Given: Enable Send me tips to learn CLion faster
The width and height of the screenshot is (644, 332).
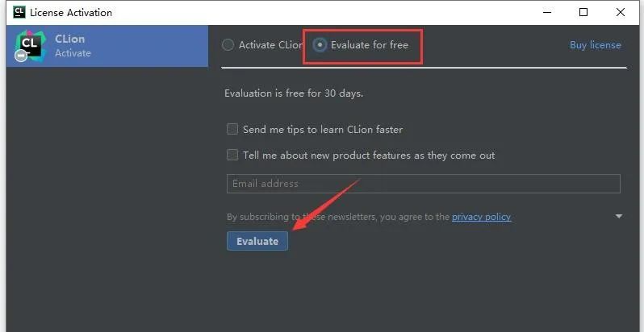Looking at the screenshot, I should [x=232, y=129].
